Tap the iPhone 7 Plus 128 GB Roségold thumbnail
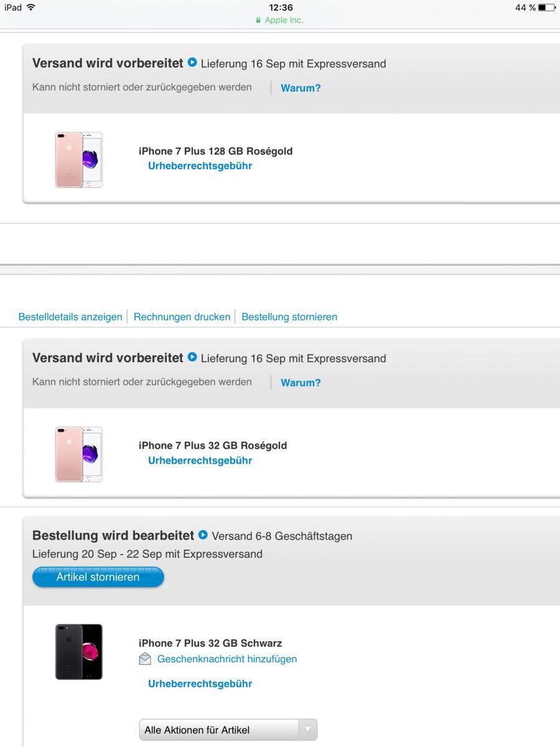 click(x=79, y=159)
